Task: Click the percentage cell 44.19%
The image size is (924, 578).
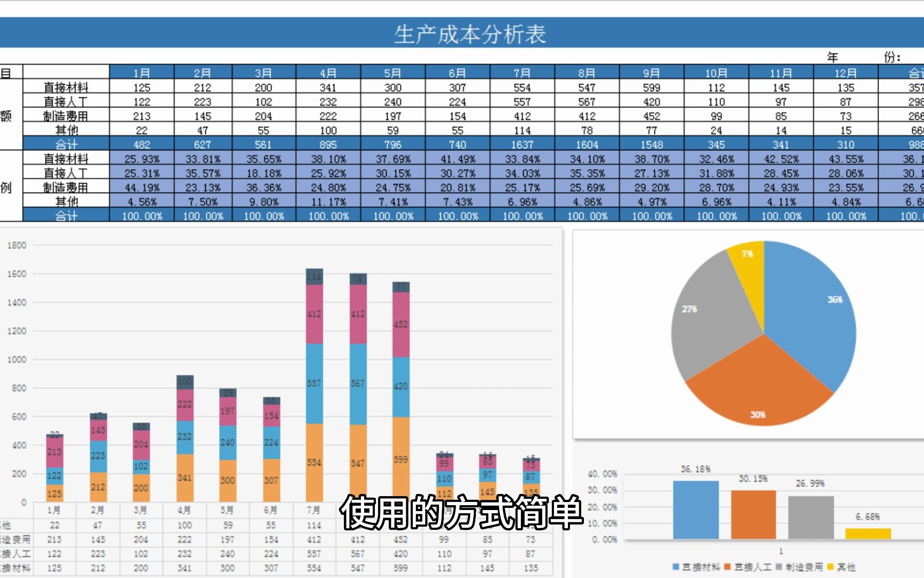Action: pyautogui.click(x=142, y=187)
